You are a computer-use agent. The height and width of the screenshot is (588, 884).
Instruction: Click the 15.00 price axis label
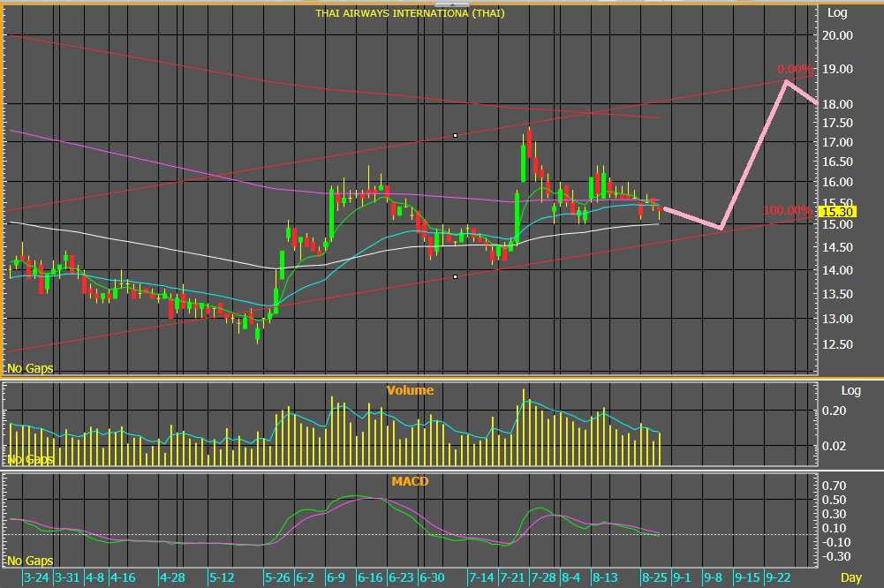837,224
